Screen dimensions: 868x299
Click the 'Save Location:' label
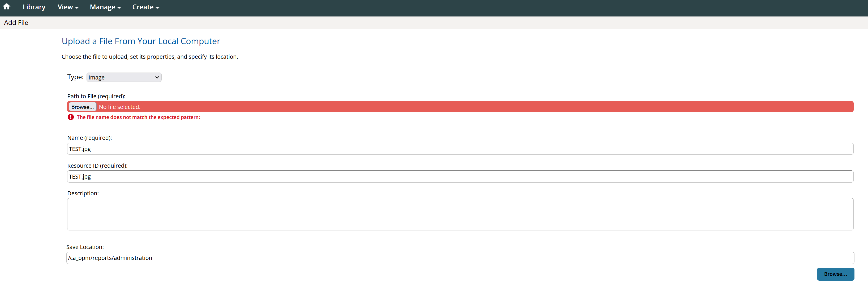85,247
